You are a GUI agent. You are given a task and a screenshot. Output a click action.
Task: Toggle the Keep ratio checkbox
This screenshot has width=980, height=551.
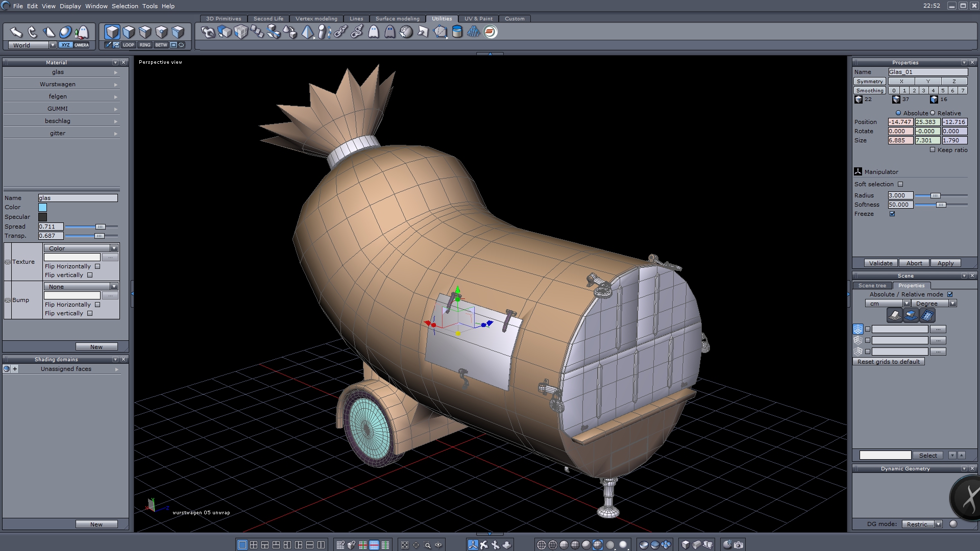(x=933, y=150)
